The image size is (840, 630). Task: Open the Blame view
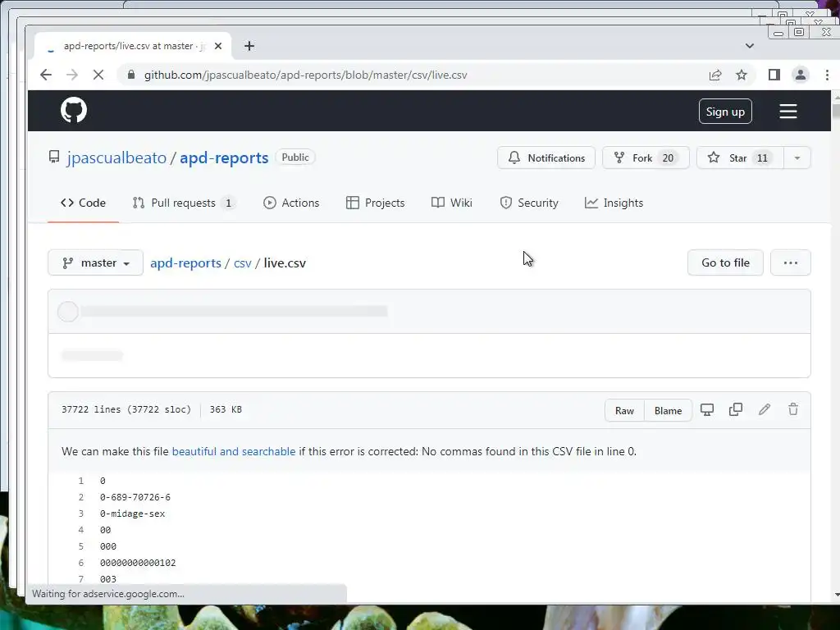pyautogui.click(x=668, y=411)
